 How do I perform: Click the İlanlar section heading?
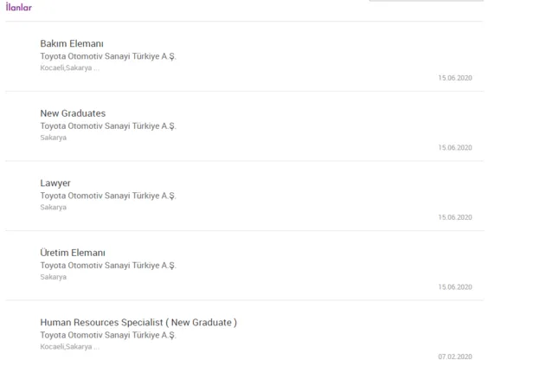pyautogui.click(x=19, y=7)
